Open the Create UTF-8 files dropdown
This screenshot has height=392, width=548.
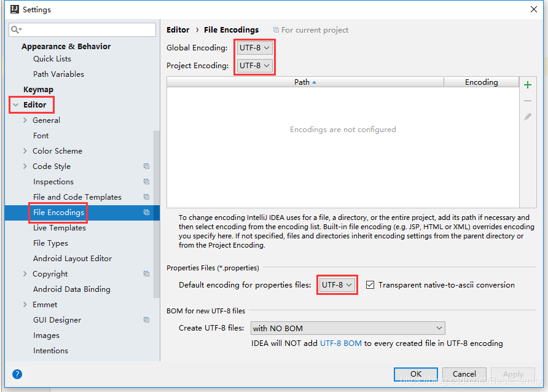(348, 329)
